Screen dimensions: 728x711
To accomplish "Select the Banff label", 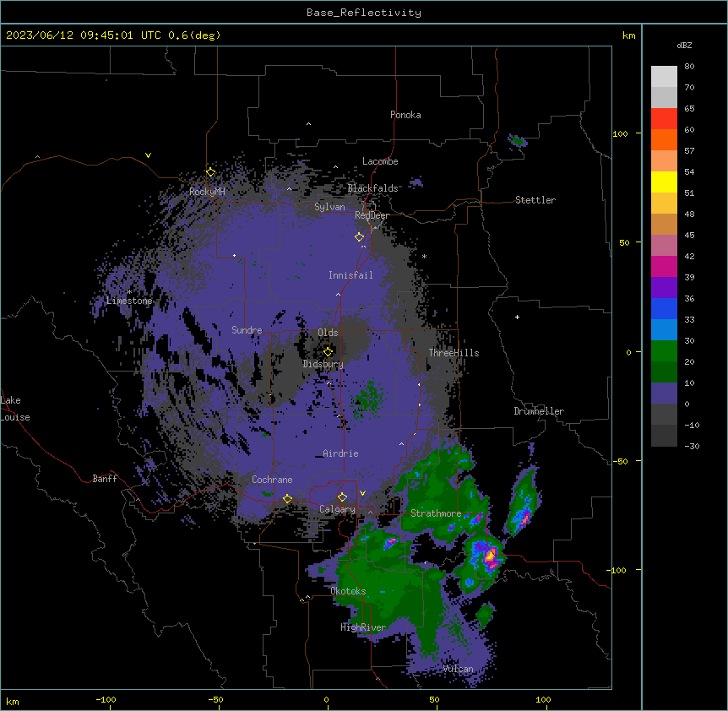I will (105, 479).
